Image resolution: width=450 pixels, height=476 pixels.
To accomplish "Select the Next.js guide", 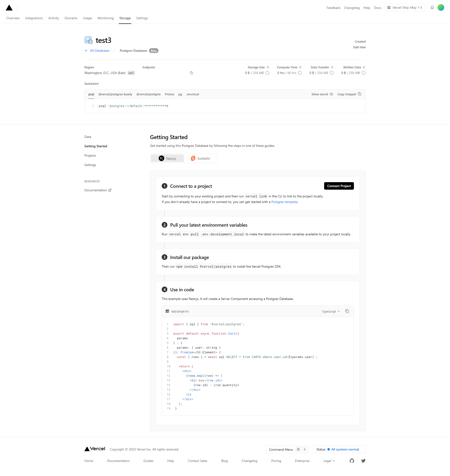I will coord(167,159).
